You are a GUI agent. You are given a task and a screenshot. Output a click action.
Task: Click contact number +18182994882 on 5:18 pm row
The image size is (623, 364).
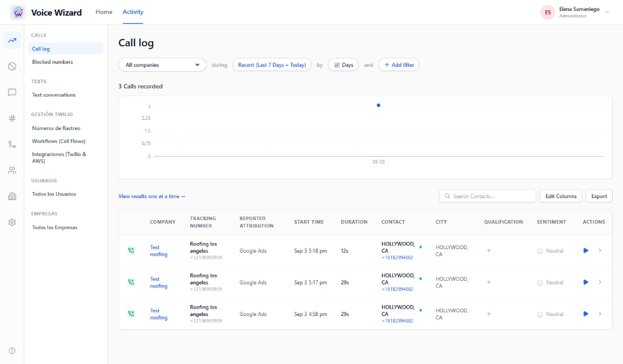tap(397, 258)
